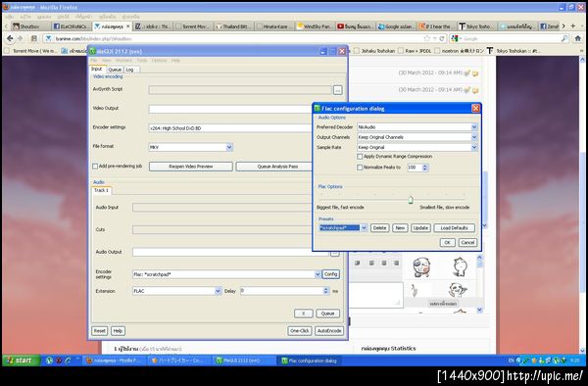Switch to the Log tab in MeGUI
This screenshot has width=588, height=386.
(129, 70)
